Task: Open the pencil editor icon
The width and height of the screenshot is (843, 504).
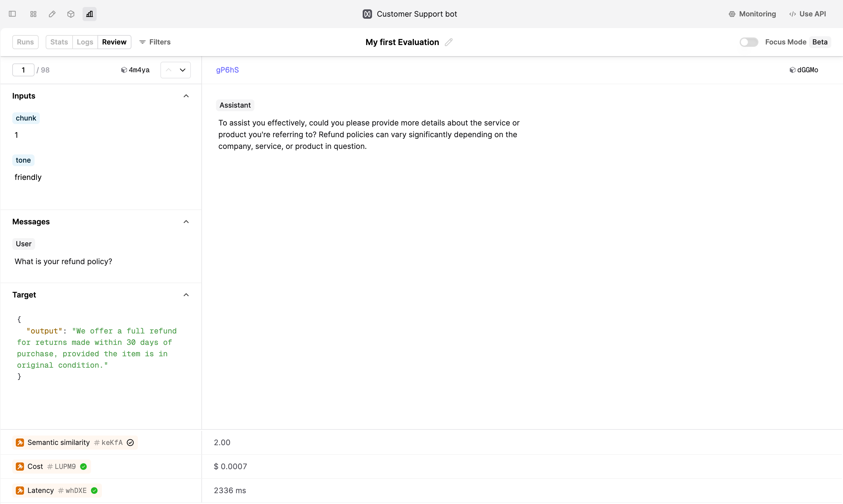Action: pyautogui.click(x=52, y=14)
